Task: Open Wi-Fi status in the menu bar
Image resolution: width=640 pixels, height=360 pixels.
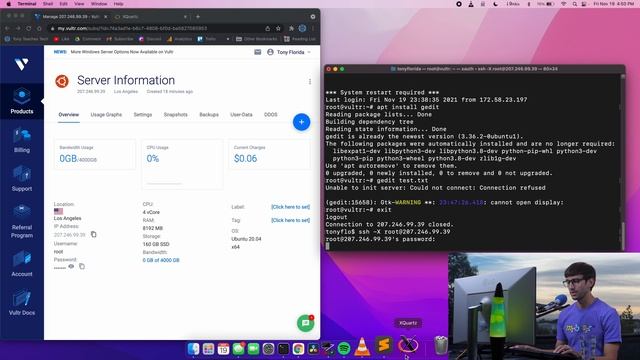Action: 564,4
